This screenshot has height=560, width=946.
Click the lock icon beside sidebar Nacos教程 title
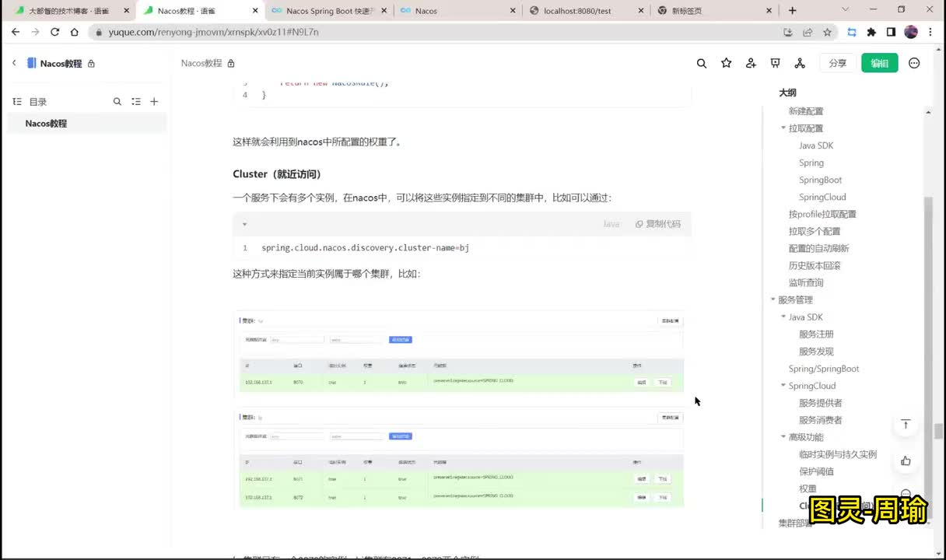(x=91, y=64)
